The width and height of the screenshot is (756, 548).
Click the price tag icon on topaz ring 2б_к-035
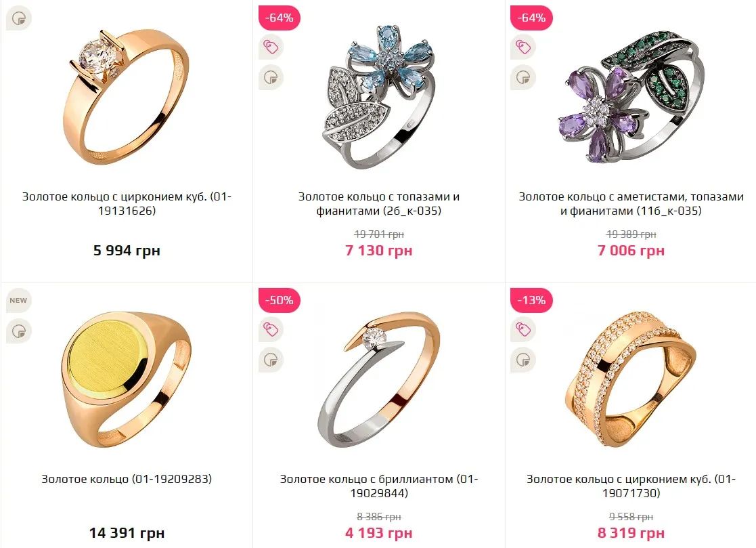(271, 47)
